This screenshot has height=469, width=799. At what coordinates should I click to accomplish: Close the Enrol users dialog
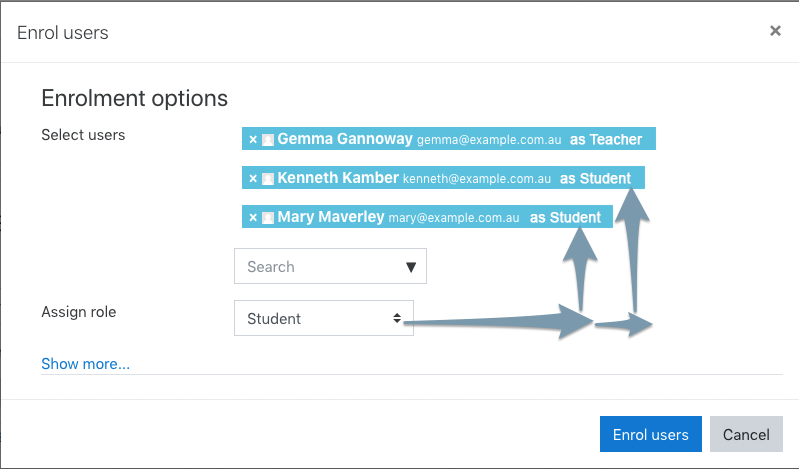[775, 31]
